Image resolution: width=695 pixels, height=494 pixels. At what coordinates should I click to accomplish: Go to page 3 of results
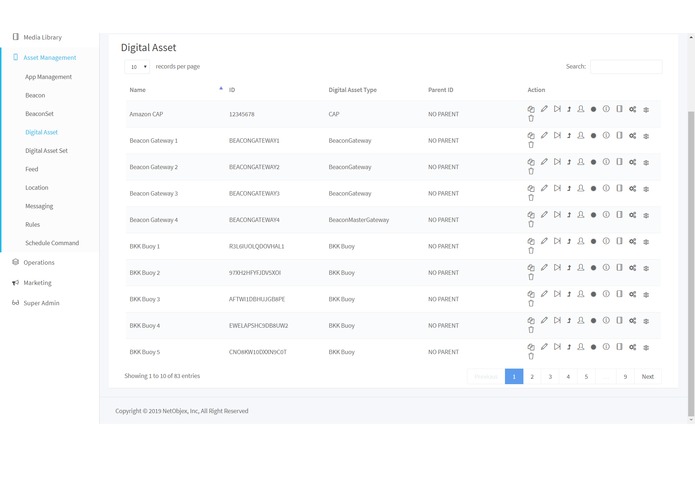[550, 377]
